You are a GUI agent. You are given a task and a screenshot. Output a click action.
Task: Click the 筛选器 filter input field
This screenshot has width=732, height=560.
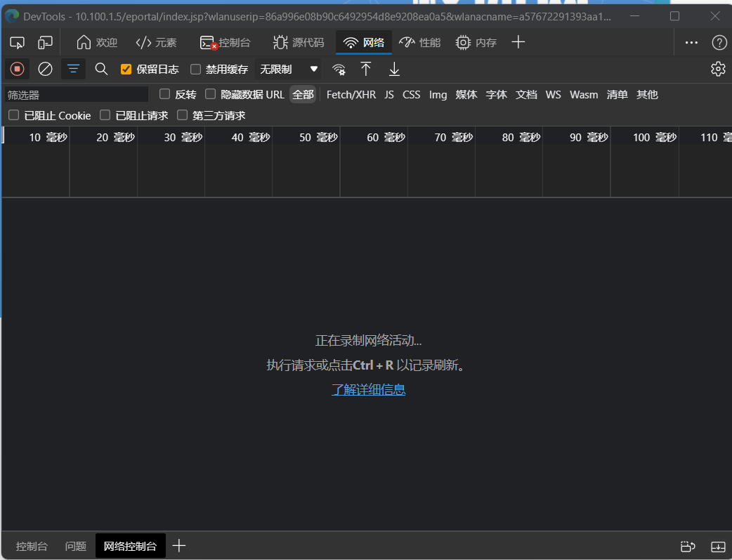tap(76, 95)
